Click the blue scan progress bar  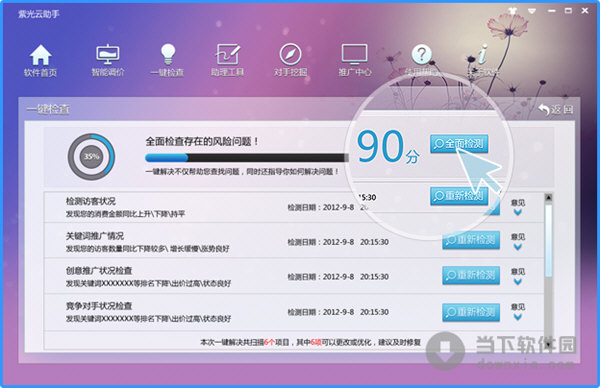point(247,158)
